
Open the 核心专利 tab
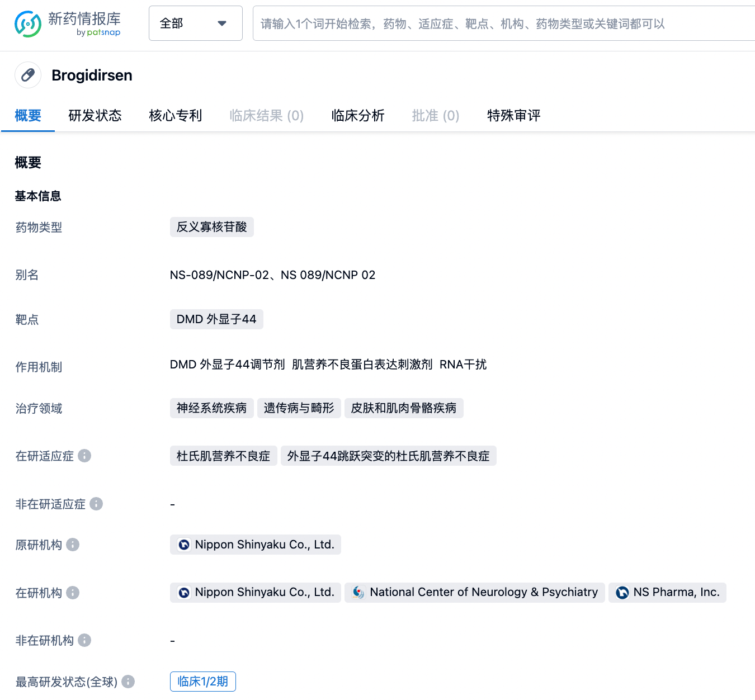click(x=176, y=116)
